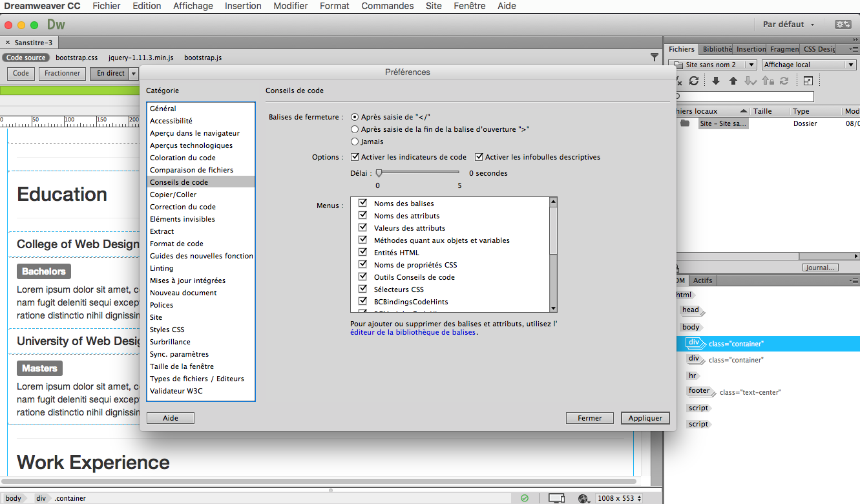Screen dimensions: 860x504
Task: Click the Get files down-arrow icon
Action: [716, 81]
